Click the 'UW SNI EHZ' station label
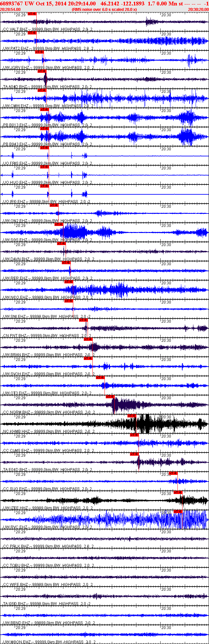Image resolution: width=209 pixels, height=644 pixels. tap(14, 317)
